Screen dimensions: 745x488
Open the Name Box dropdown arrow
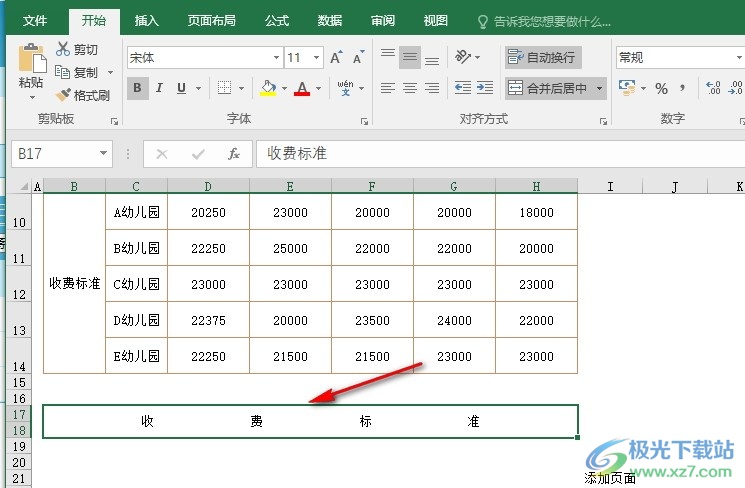point(103,153)
